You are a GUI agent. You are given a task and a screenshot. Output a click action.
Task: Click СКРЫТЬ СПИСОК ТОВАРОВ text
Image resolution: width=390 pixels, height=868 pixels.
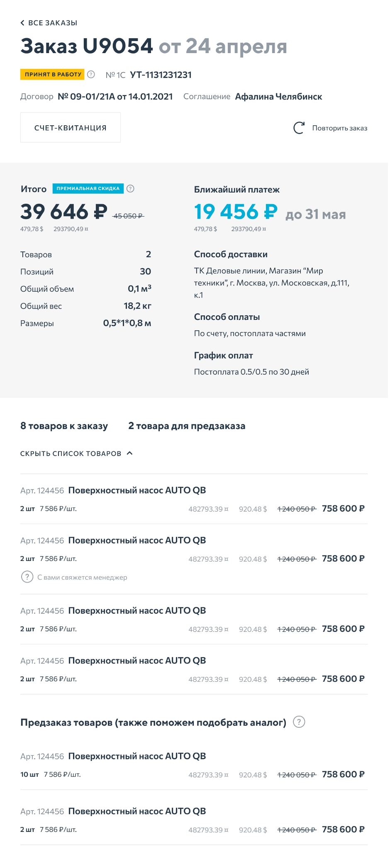click(71, 454)
